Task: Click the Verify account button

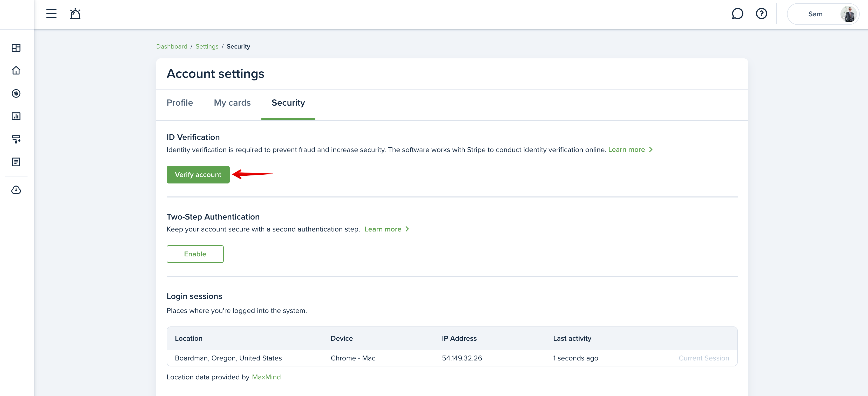Action: (198, 174)
